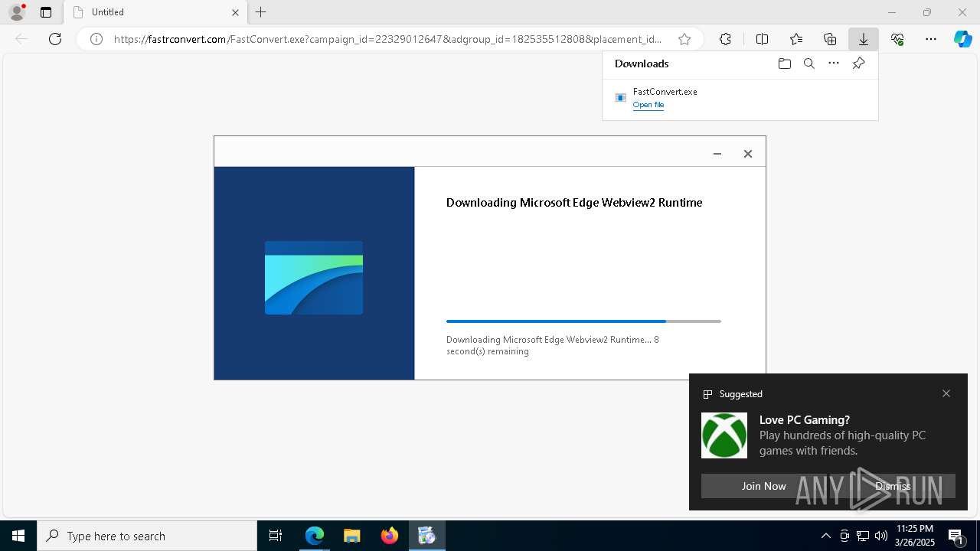Open the Windows Start menu
The image size is (980, 551).
(x=18, y=536)
